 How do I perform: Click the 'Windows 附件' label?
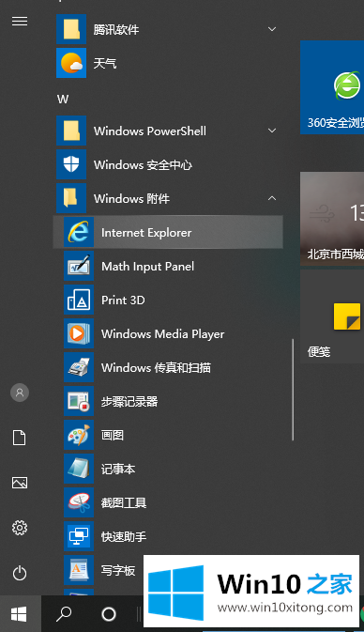131,199
